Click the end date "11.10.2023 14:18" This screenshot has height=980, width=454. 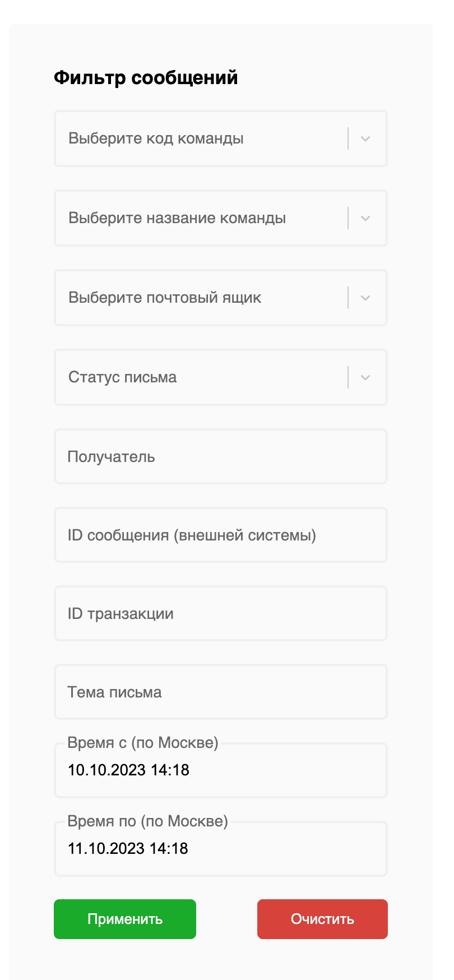(x=128, y=849)
